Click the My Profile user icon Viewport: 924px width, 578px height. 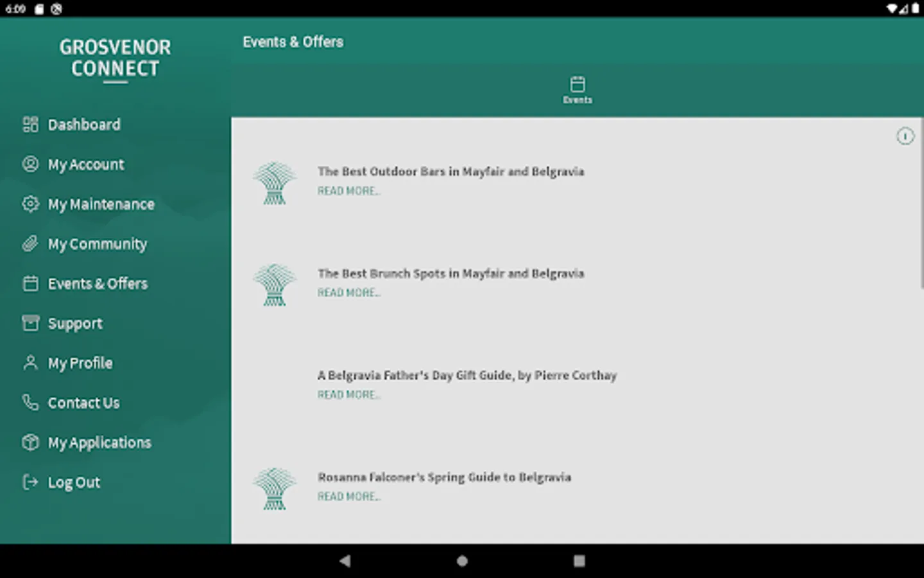point(30,363)
